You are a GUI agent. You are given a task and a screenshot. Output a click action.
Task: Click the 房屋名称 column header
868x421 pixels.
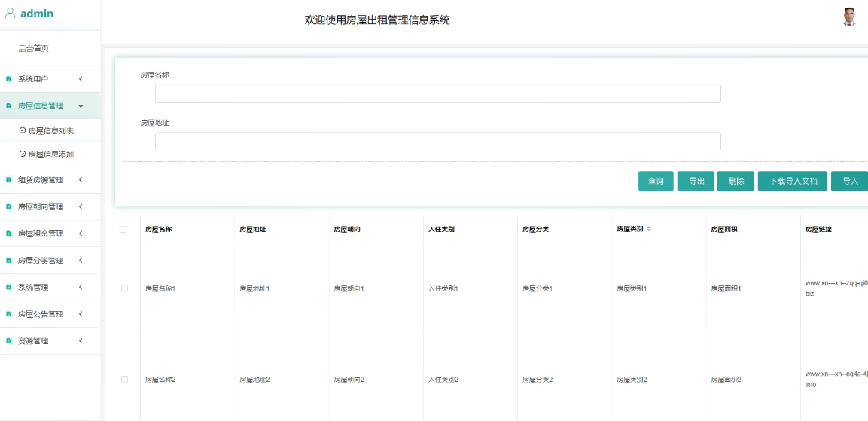coord(158,229)
